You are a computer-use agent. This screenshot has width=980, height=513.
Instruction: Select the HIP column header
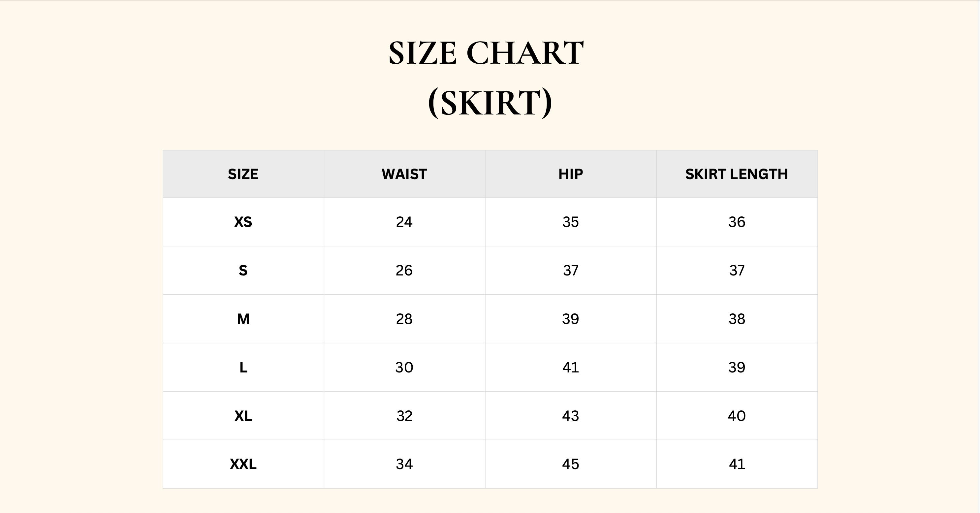coord(570,174)
